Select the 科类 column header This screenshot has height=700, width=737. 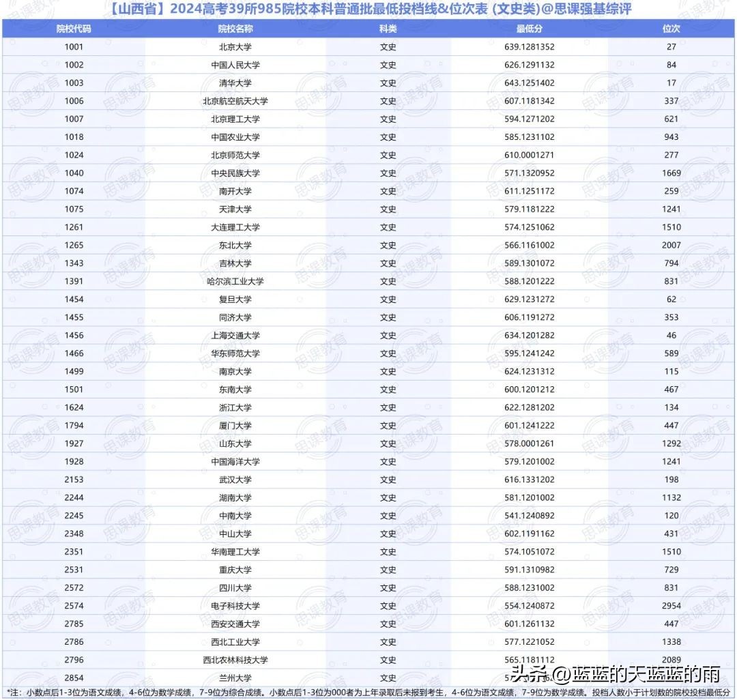click(x=388, y=29)
